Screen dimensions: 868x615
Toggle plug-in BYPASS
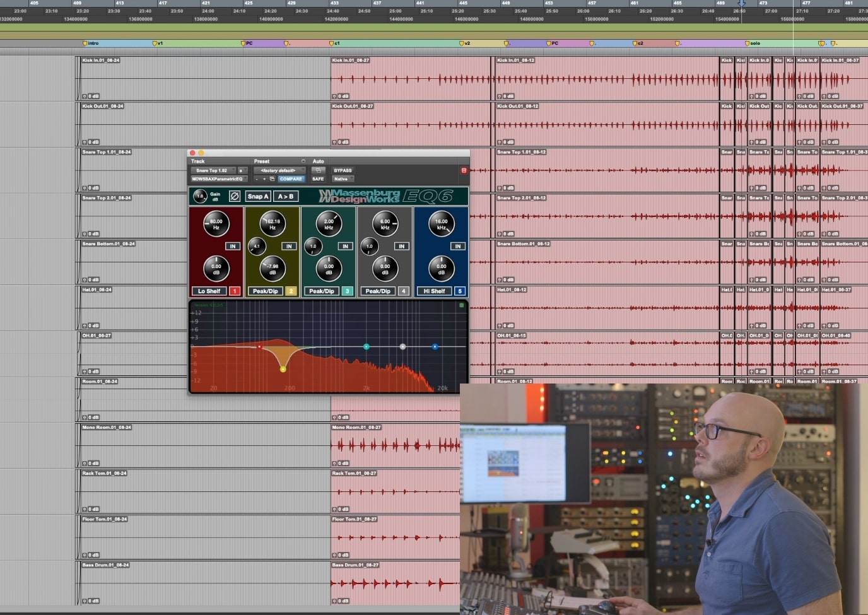[x=343, y=170]
